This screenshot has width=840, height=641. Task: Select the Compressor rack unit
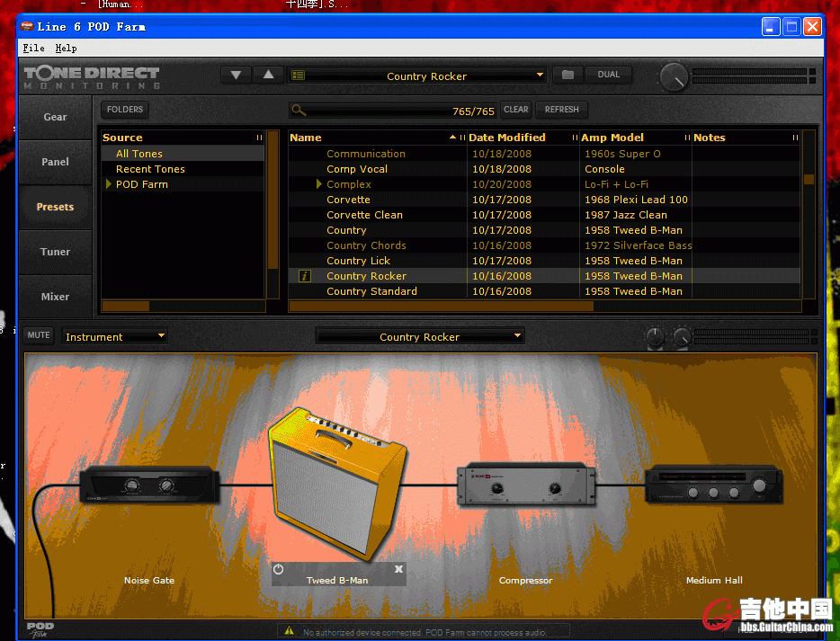tap(526, 484)
